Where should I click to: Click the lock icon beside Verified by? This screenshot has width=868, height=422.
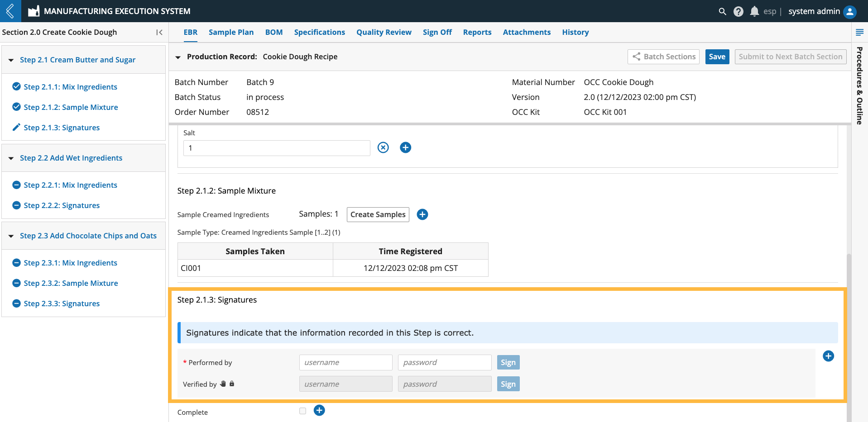coord(232,384)
